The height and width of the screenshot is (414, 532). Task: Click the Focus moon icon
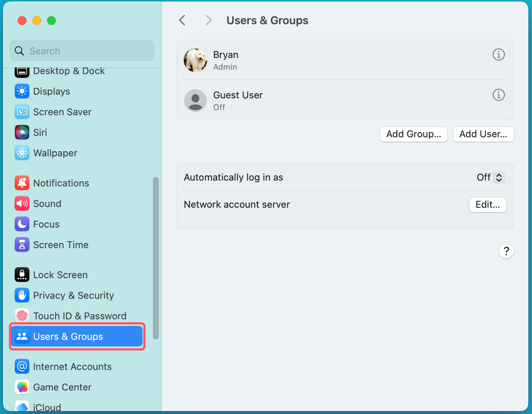click(22, 224)
